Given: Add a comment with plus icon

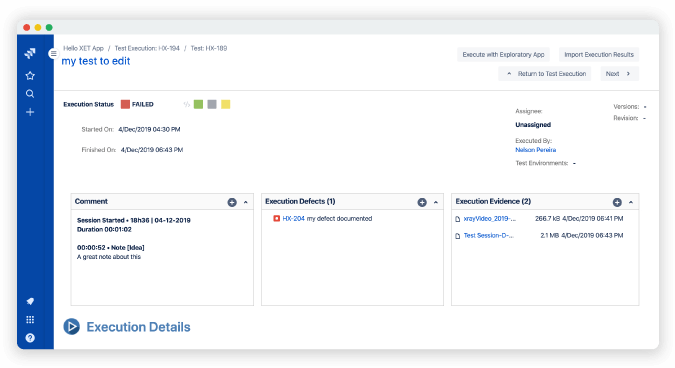Looking at the screenshot, I should pyautogui.click(x=232, y=202).
